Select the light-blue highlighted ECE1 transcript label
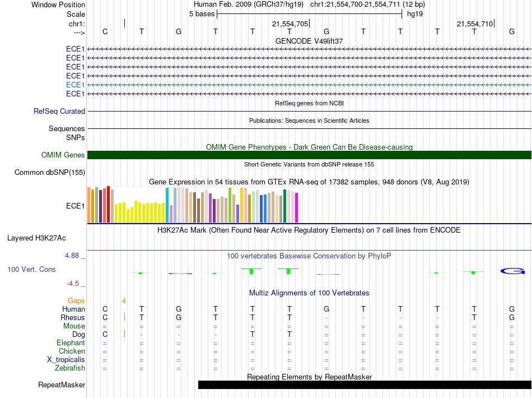Viewport: 532px width, 398px height. click(x=75, y=85)
